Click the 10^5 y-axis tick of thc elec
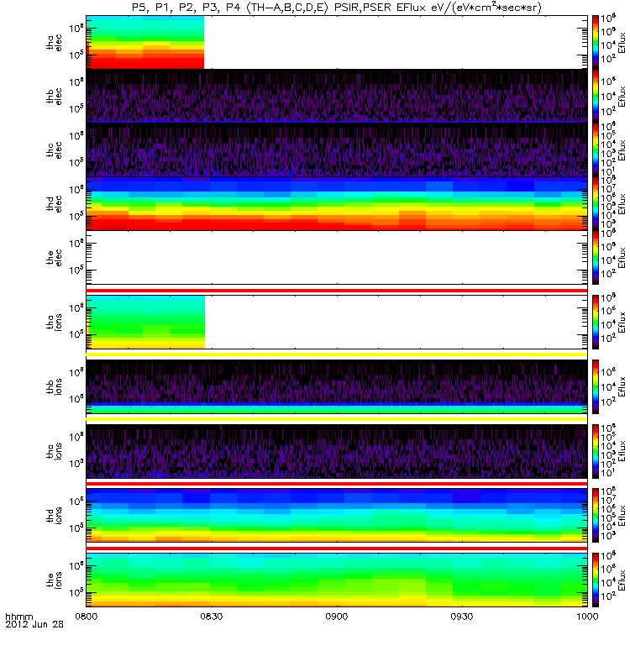This screenshot has height=672, width=630. (x=76, y=162)
